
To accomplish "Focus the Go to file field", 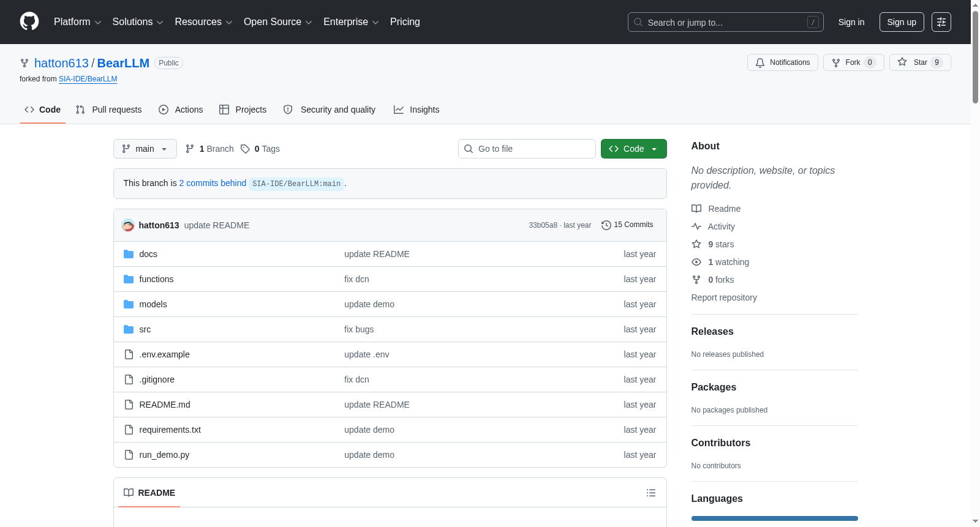I will click(527, 149).
